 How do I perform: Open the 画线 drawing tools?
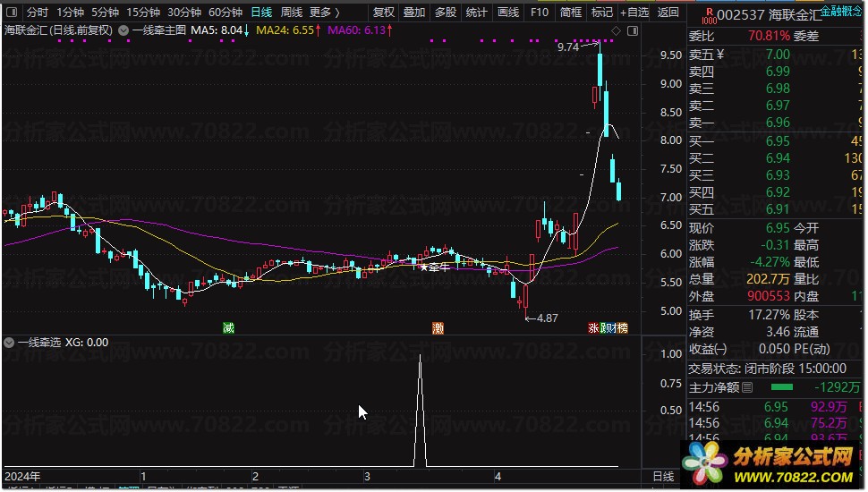(507, 13)
